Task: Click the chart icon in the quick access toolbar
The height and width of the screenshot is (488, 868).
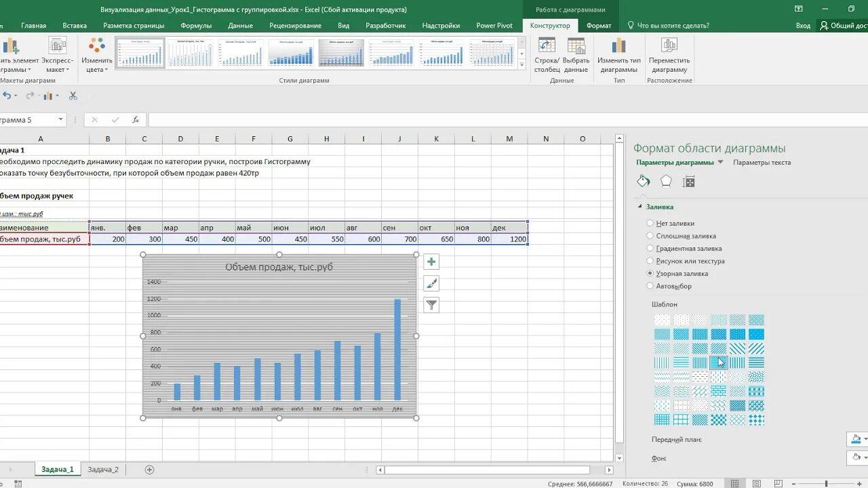Action: (48, 96)
